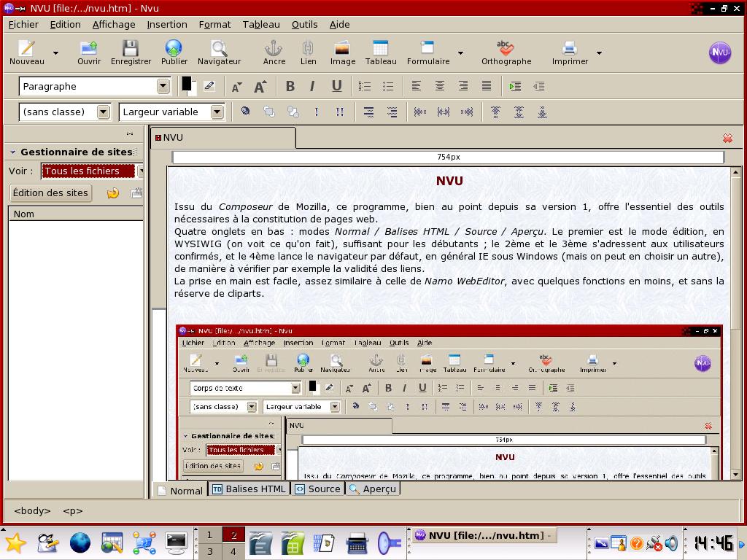The width and height of the screenshot is (747, 560).
Task: Switch to the Aperçu preview tab
Action: [373, 489]
